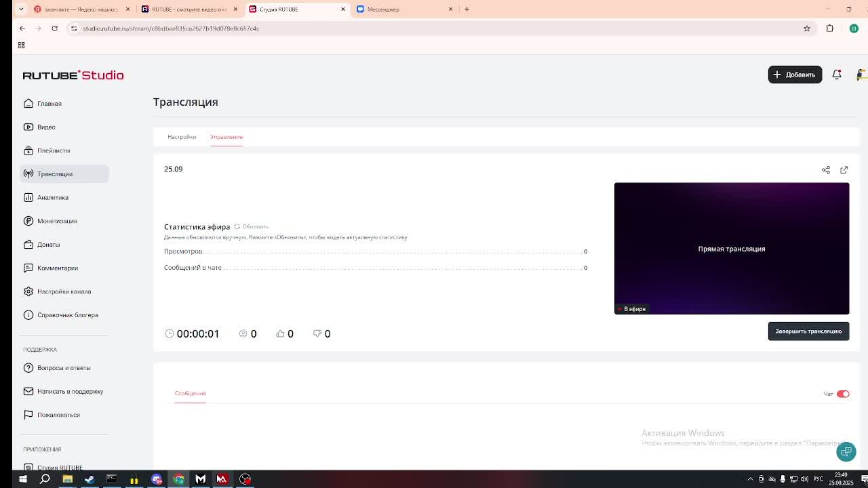This screenshot has height=488, width=868.
Task: Select the Управление tab
Action: click(226, 137)
